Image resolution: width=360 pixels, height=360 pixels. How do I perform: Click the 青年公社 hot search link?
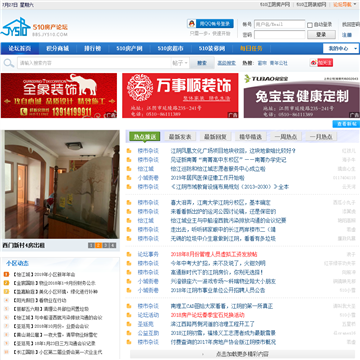click(x=278, y=63)
